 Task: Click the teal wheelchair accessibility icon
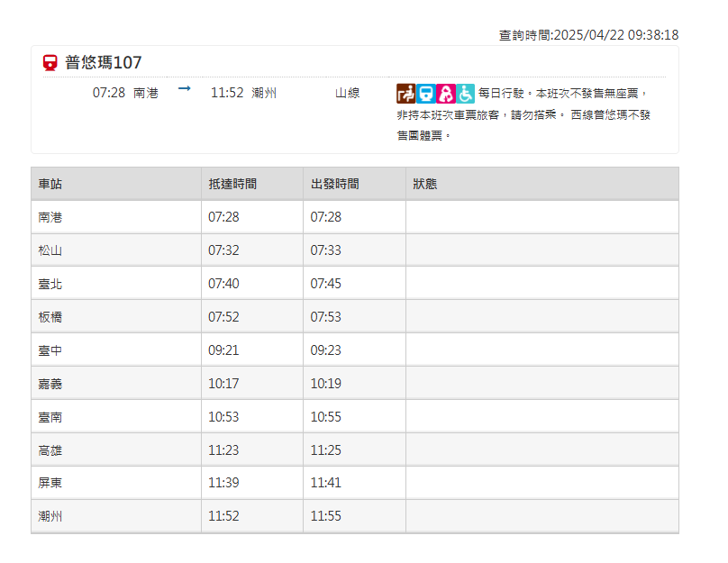[x=465, y=94]
